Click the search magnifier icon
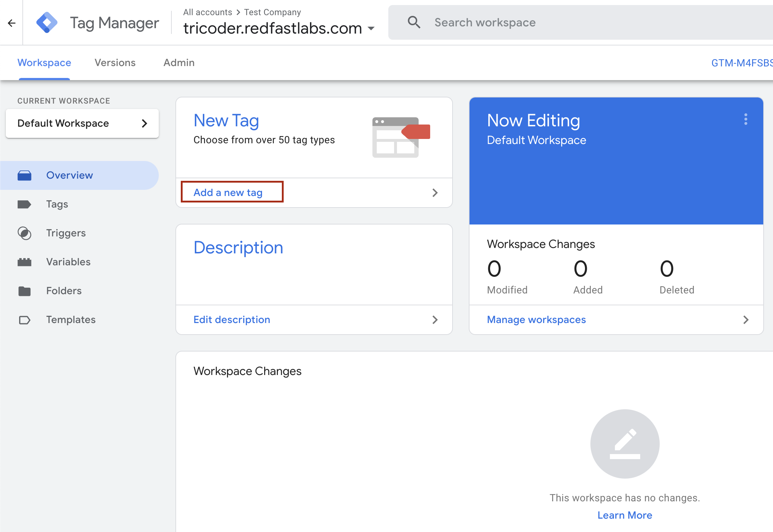The height and width of the screenshot is (532, 773). coord(414,22)
